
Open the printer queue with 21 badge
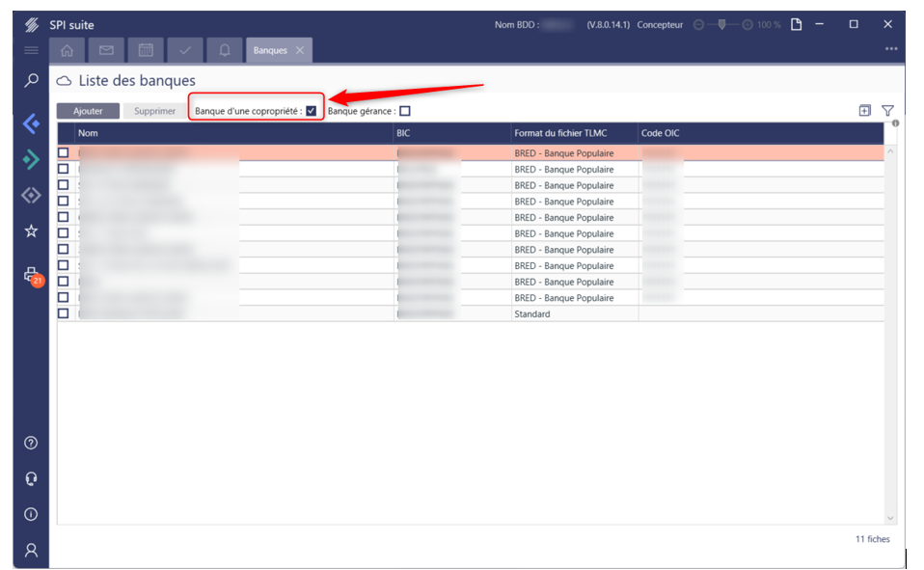(31, 275)
